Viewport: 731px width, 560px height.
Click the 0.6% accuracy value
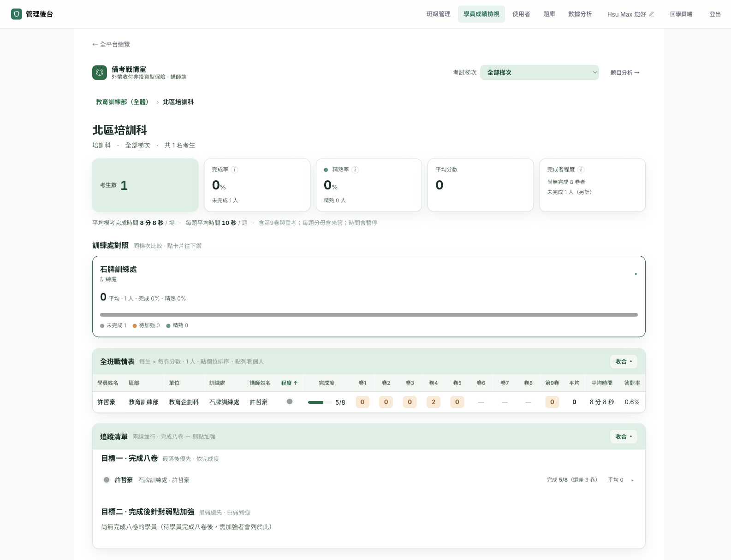[x=632, y=402]
